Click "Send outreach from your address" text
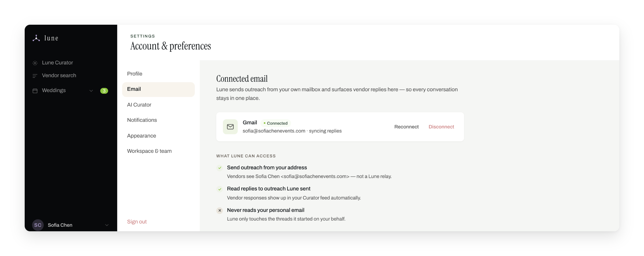The image size is (644, 256). point(267,168)
